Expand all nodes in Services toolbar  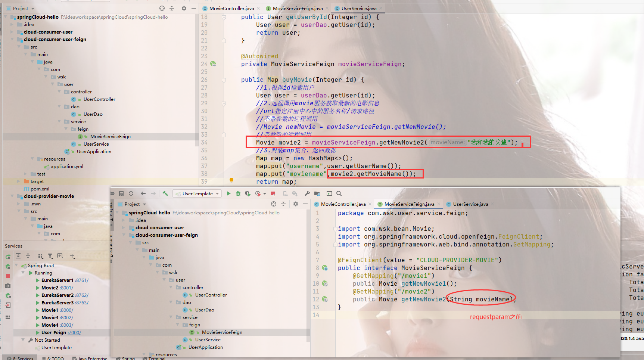point(18,256)
